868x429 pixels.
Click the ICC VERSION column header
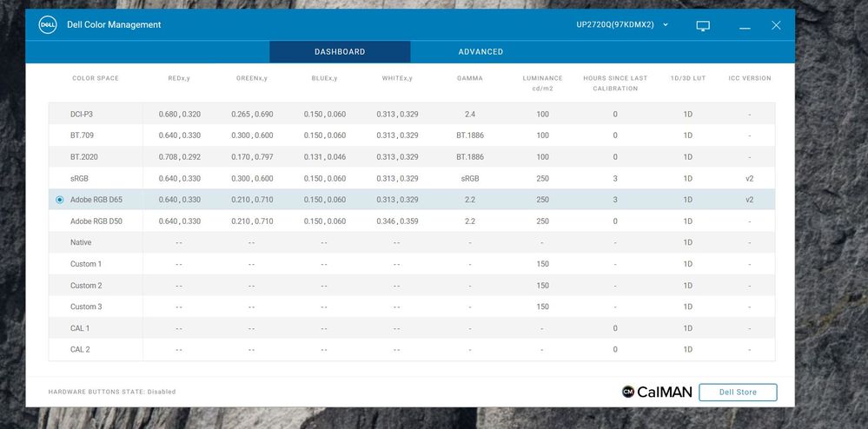[x=750, y=78]
